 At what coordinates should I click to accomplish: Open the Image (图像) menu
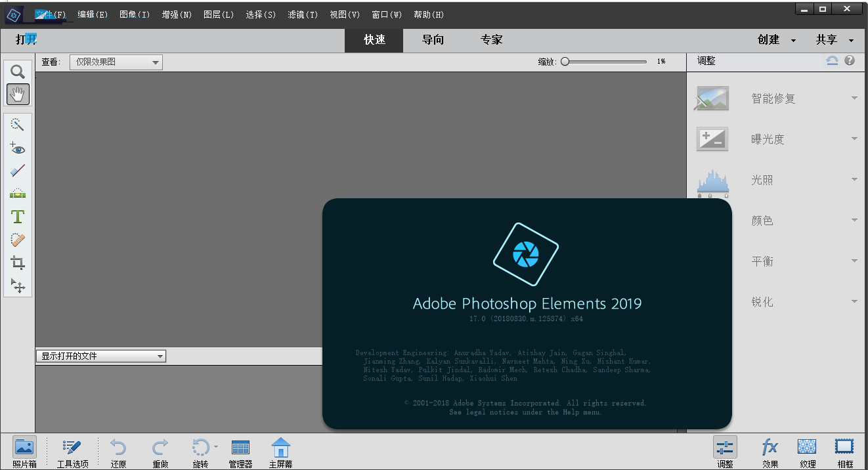tap(135, 14)
